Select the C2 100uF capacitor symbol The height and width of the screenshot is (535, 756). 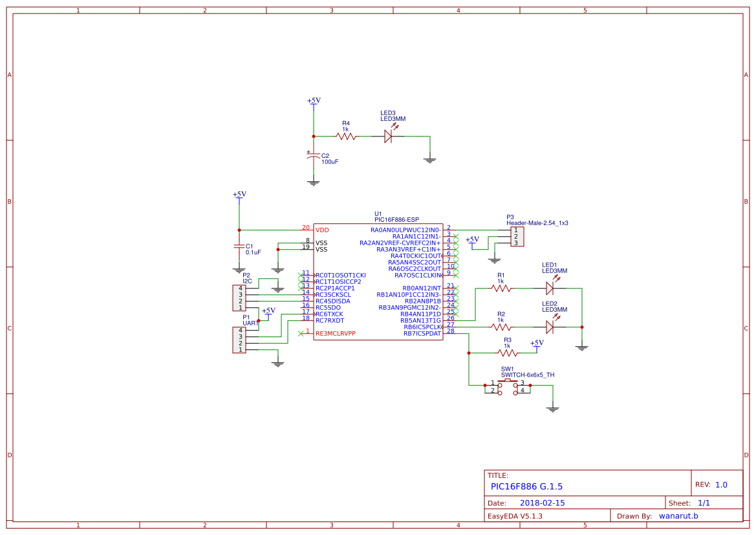point(314,156)
